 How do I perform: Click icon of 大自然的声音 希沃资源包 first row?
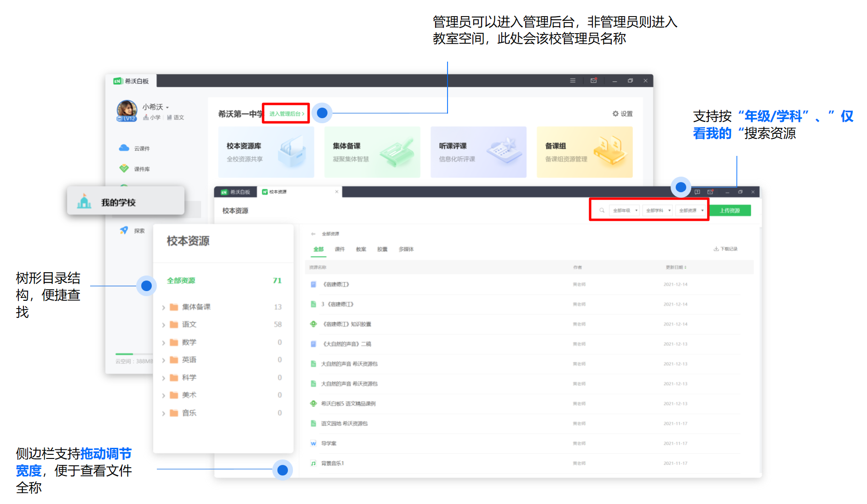tap(313, 364)
